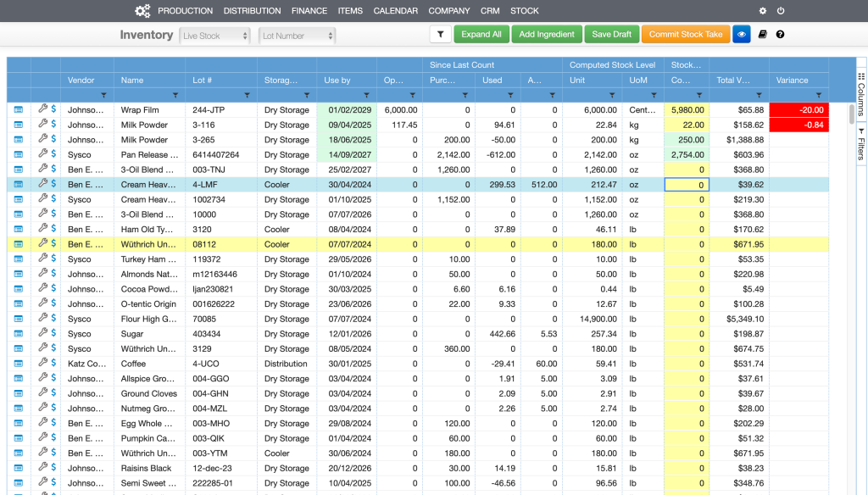Image resolution: width=868 pixels, height=495 pixels.
Task: Click dollar icon in Wrap Film row
Action: point(53,109)
